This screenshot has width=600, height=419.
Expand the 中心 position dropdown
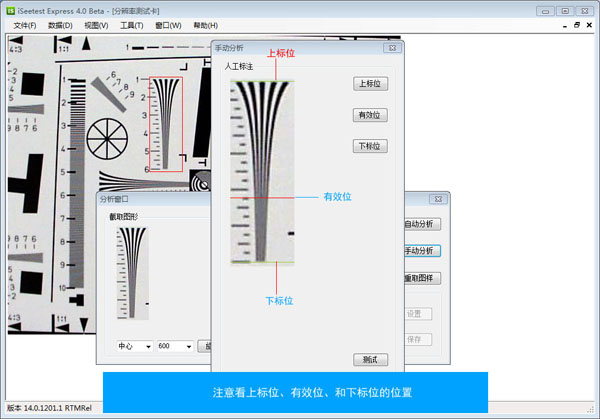(148, 346)
